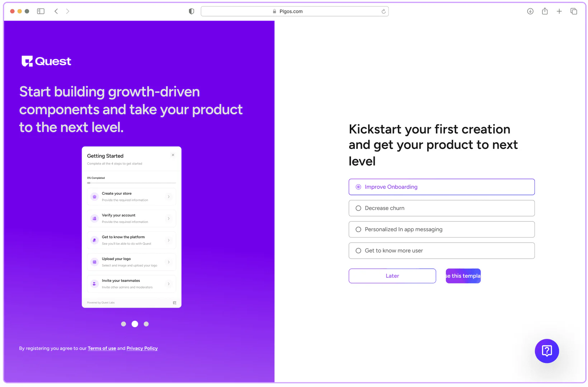Open the help chat bubble icon
This screenshot has height=387, width=588.
pyautogui.click(x=546, y=351)
